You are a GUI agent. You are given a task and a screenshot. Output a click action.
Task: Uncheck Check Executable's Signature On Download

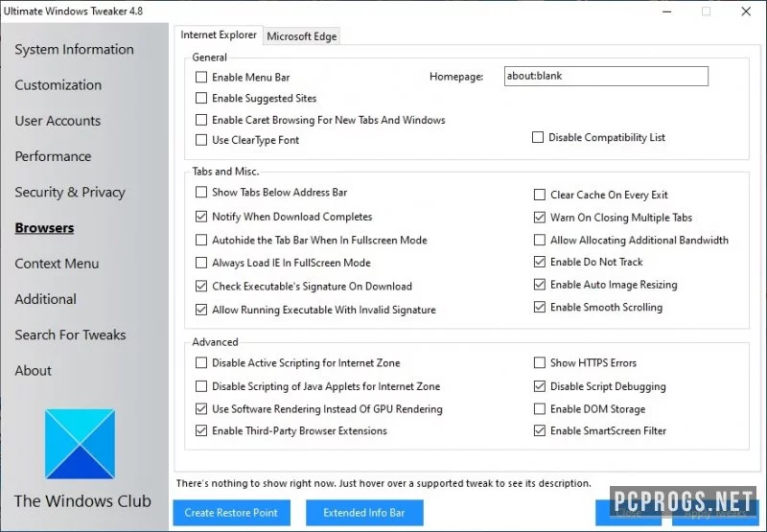[201, 286]
